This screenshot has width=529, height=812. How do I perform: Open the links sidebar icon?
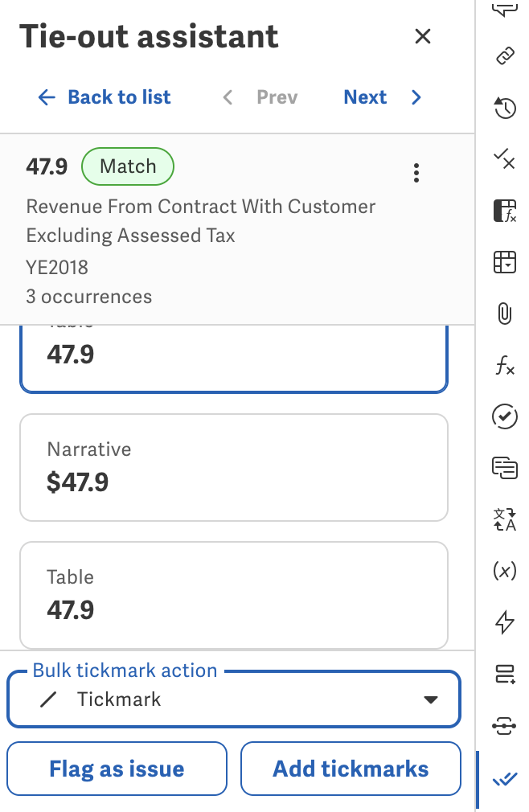(x=505, y=55)
